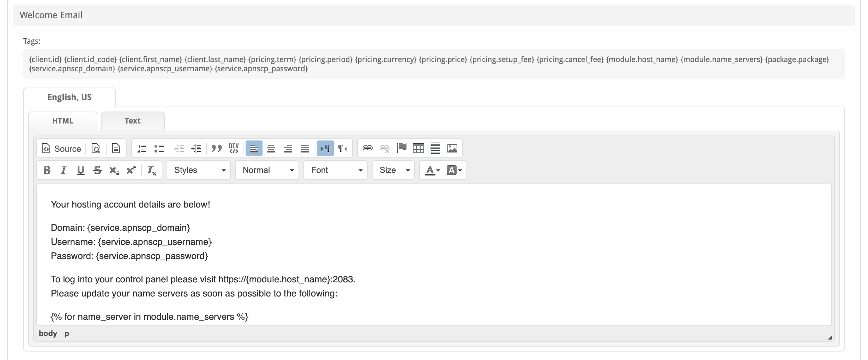This screenshot has width=868, height=360.
Task: Open the text color picker
Action: [432, 170]
